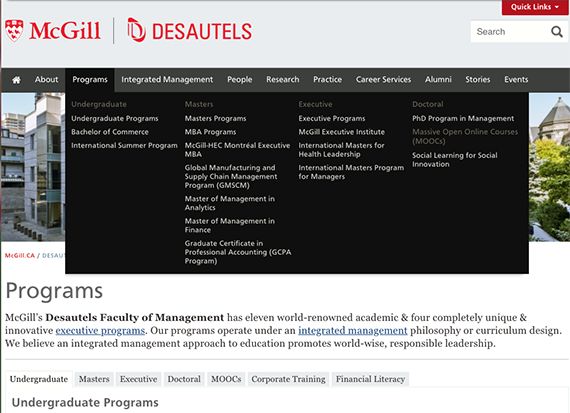The image size is (570, 413).
Task: Open the About menu
Action: click(46, 80)
